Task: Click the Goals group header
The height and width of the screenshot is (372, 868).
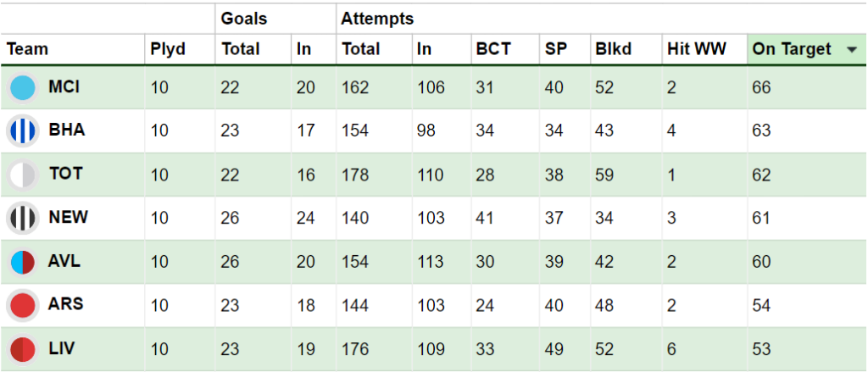Action: pyautogui.click(x=244, y=19)
